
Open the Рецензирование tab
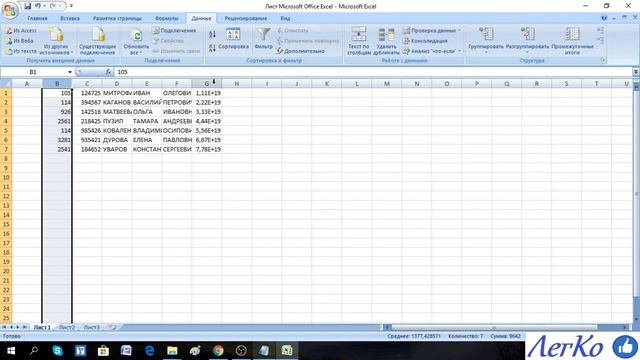pos(246,18)
